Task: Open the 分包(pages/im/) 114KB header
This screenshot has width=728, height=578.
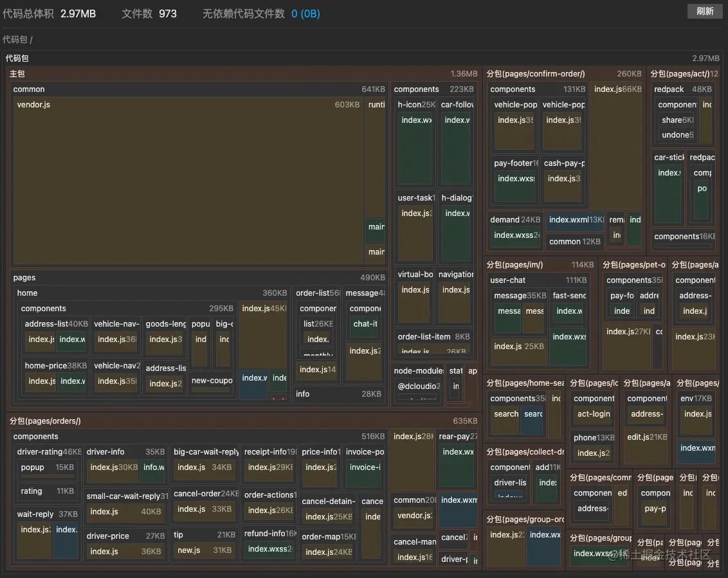Action: click(x=540, y=265)
